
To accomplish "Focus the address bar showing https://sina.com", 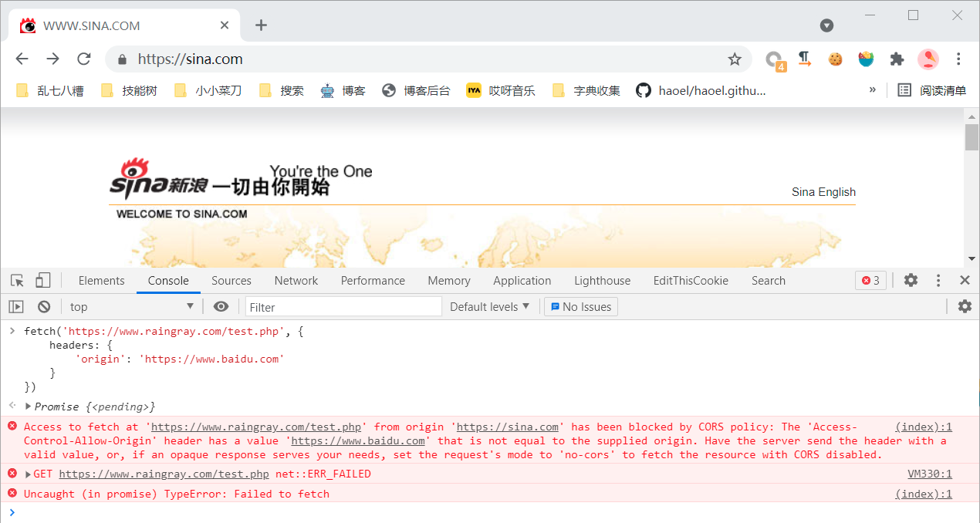I will 428,59.
